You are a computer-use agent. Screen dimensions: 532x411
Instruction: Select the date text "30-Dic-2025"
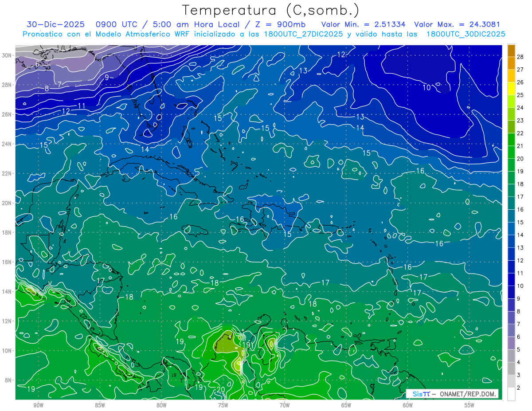coord(57,24)
